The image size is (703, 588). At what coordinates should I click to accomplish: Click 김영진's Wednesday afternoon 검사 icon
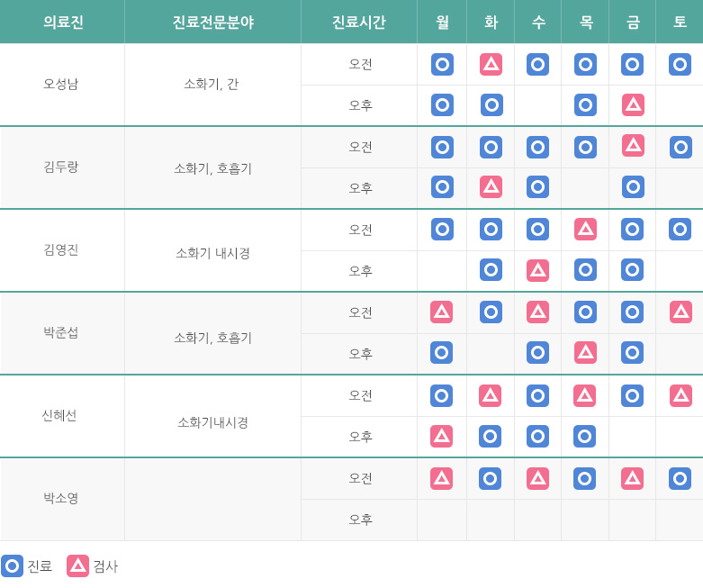537,270
